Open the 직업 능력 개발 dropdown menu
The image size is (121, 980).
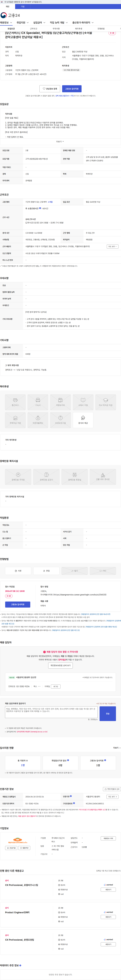click(x=59, y=22)
